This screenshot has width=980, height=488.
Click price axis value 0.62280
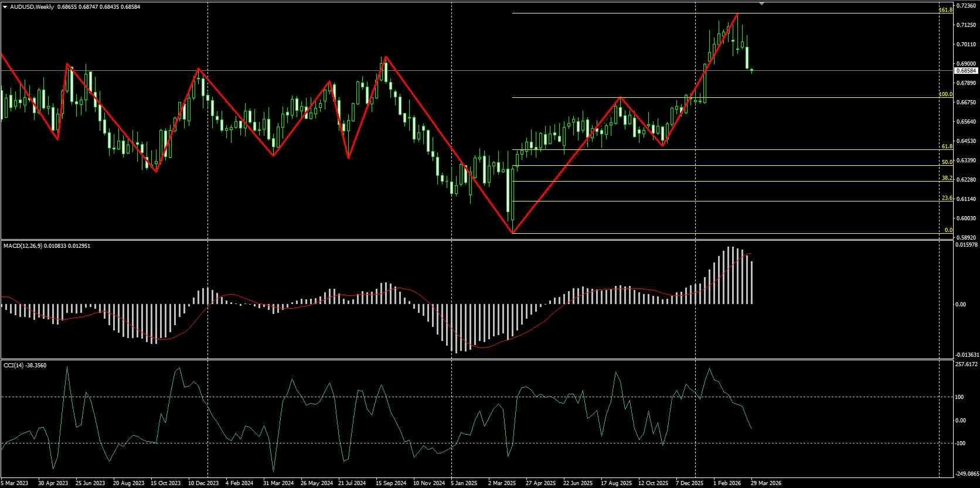[x=965, y=180]
